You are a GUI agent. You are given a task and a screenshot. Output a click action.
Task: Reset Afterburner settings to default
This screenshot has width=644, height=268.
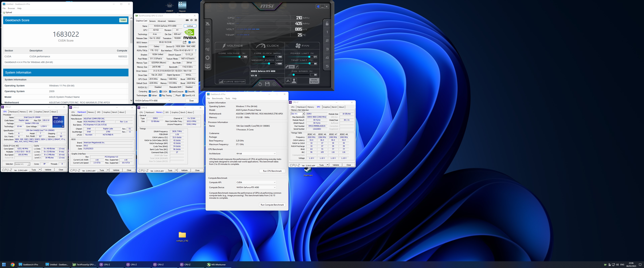pyautogui.click(x=260, y=84)
